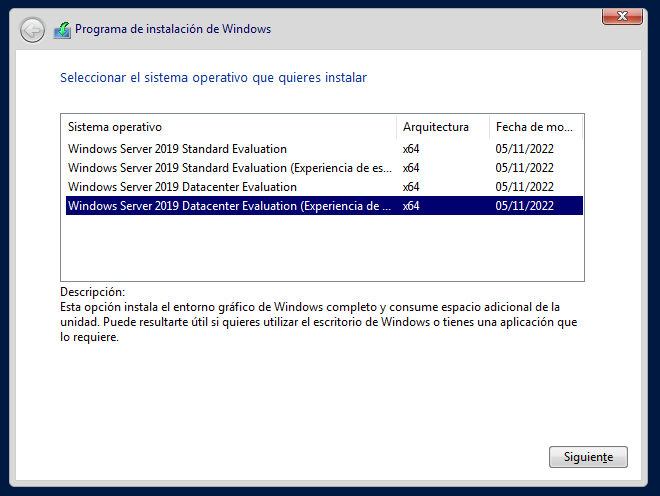Click the Windows Setup program icon

(x=62, y=30)
